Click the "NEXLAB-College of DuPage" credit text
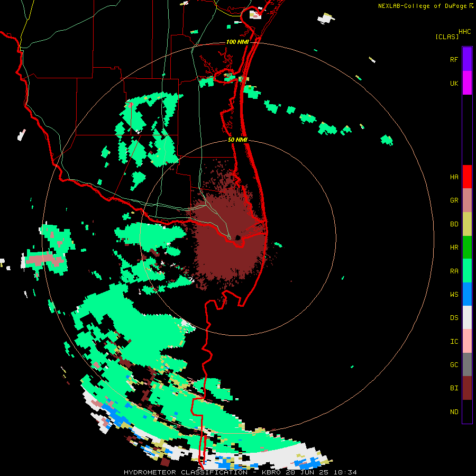 pos(422,6)
